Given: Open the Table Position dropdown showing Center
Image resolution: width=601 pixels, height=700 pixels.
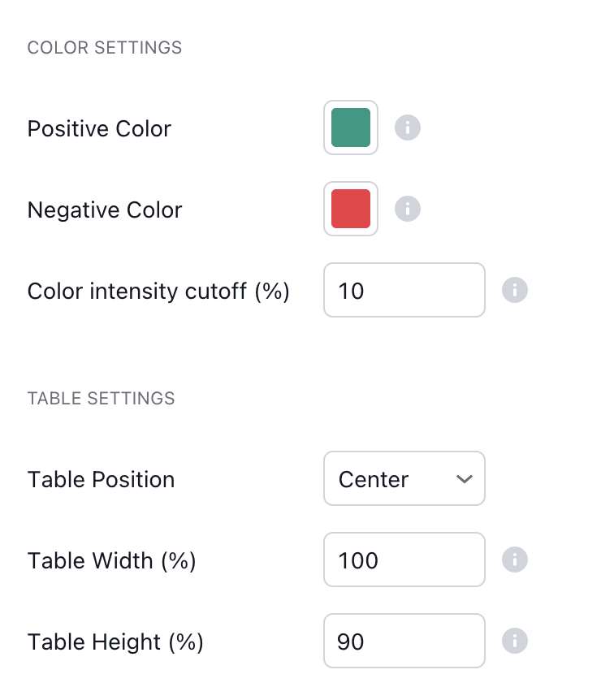Looking at the screenshot, I should pyautogui.click(x=404, y=479).
